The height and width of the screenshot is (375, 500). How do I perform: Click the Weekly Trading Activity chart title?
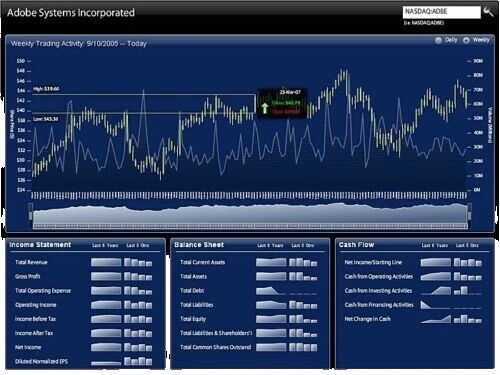(x=79, y=44)
